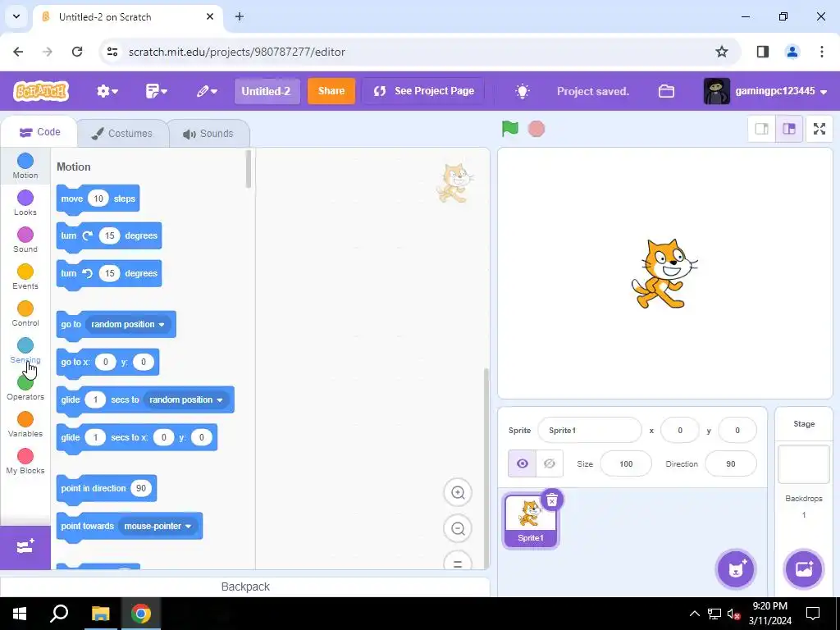The width and height of the screenshot is (840, 630).
Task: Select the Looks blocks category
Action: pos(25,203)
